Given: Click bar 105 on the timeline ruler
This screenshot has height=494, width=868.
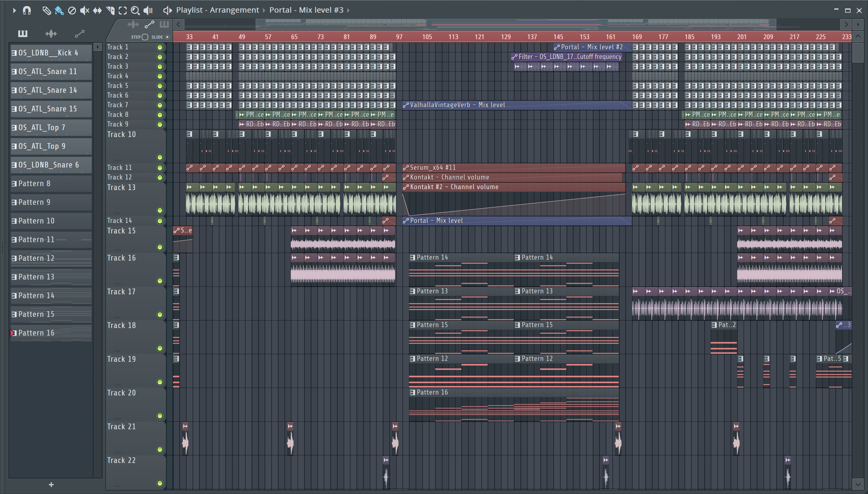Looking at the screenshot, I should tap(427, 37).
